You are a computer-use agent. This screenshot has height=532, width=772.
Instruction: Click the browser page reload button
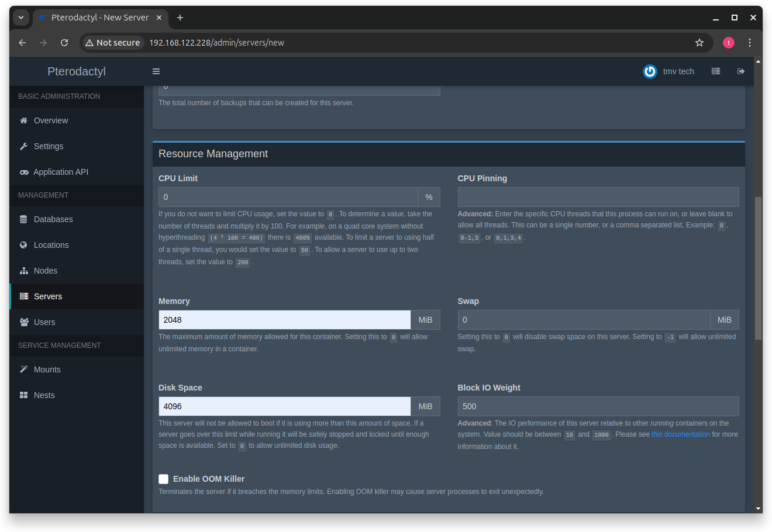click(x=64, y=42)
